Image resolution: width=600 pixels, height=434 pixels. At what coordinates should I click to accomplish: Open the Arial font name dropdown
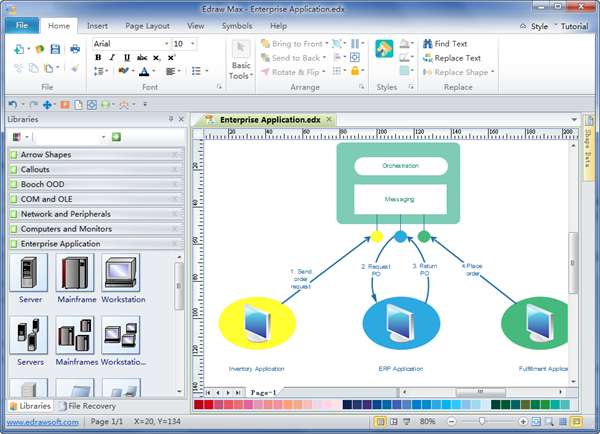pyautogui.click(x=165, y=44)
